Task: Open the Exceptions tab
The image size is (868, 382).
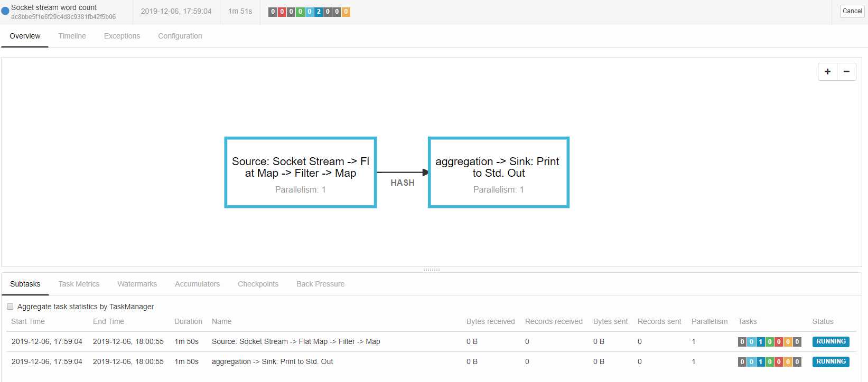Action: (x=122, y=36)
